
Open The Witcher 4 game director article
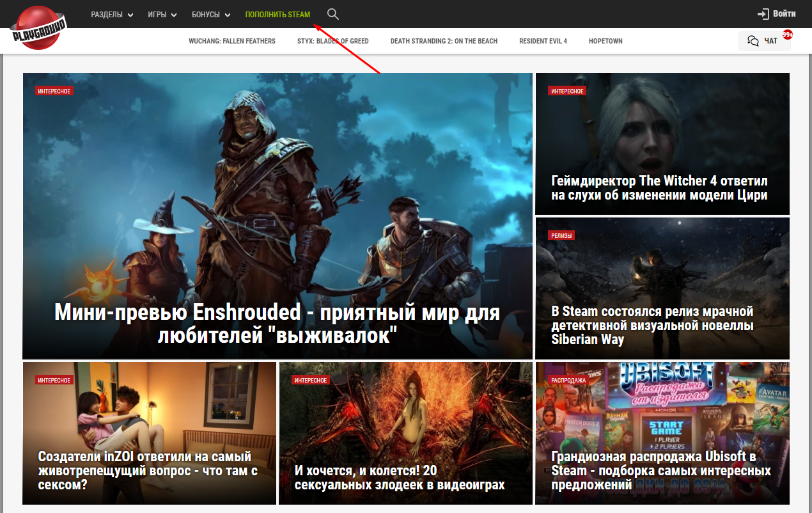click(x=659, y=188)
